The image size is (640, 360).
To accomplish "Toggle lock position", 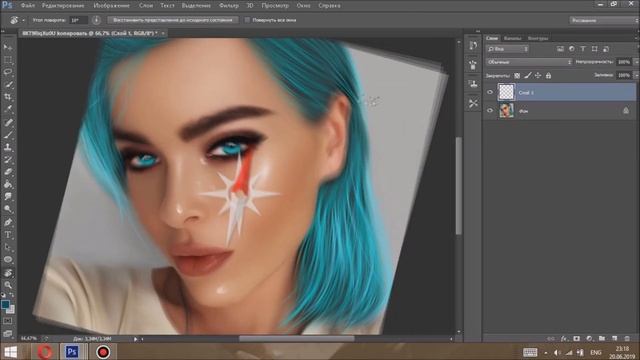I will pyautogui.click(x=538, y=76).
